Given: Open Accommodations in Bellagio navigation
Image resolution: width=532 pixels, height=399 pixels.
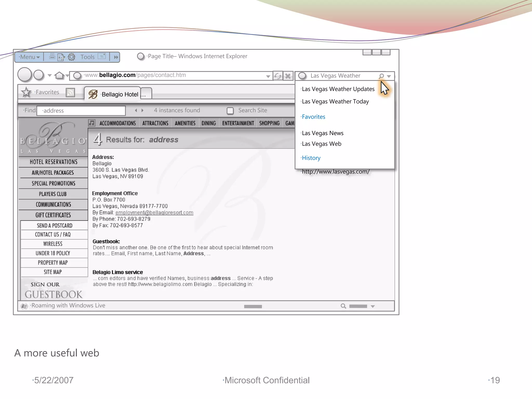Looking at the screenshot, I should 118,123.
